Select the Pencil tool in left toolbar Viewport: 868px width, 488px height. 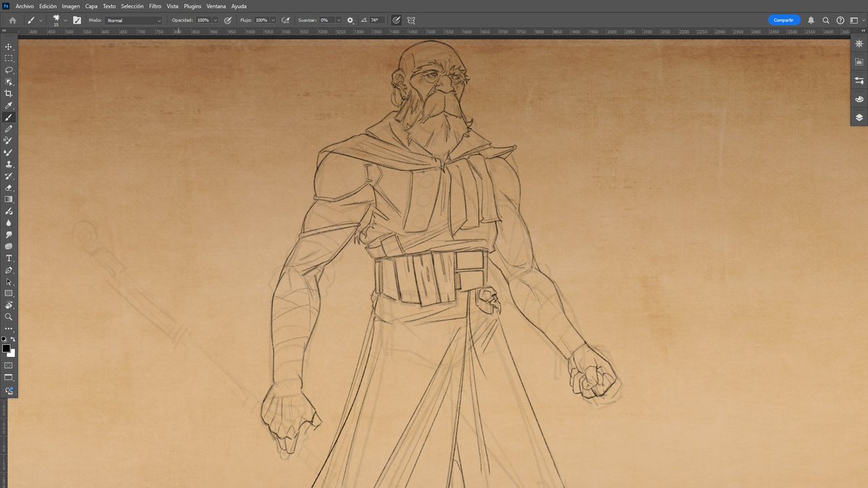pos(9,129)
